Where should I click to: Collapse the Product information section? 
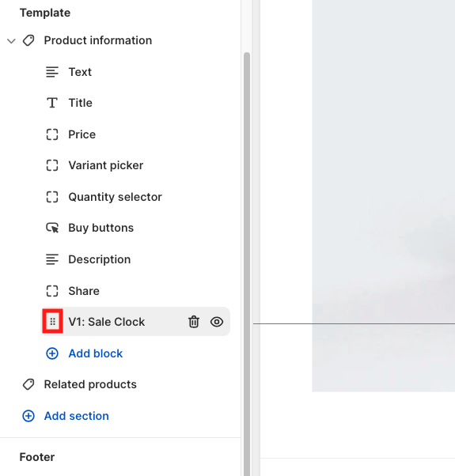click(11, 40)
